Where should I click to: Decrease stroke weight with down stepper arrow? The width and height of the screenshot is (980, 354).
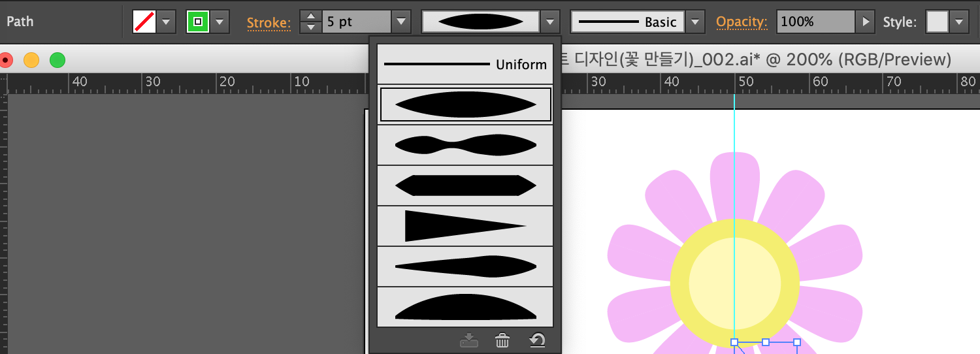[311, 27]
